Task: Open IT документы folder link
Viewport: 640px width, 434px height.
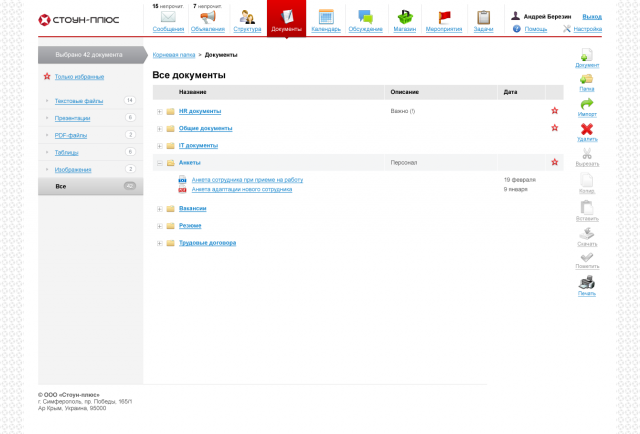Action: (198, 145)
